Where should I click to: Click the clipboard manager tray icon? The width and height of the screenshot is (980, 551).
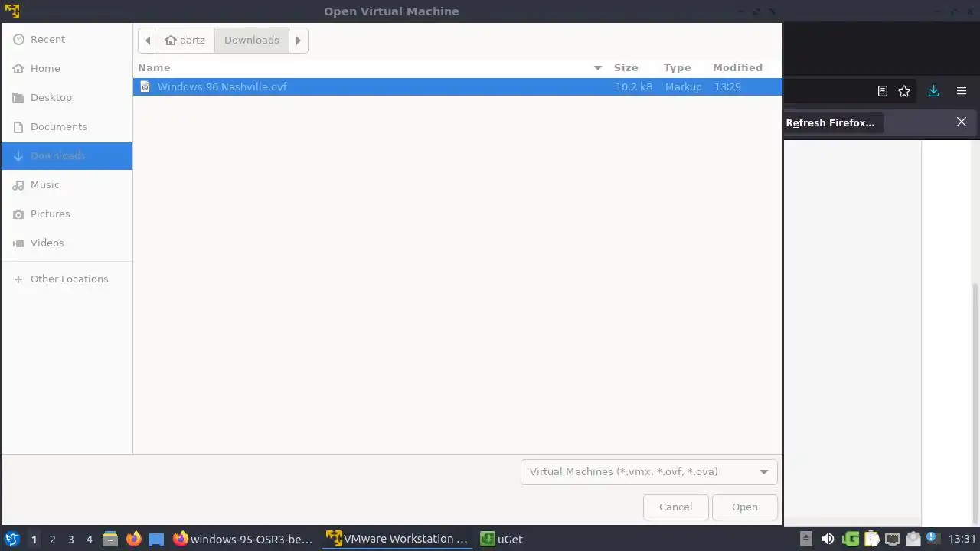(871, 539)
